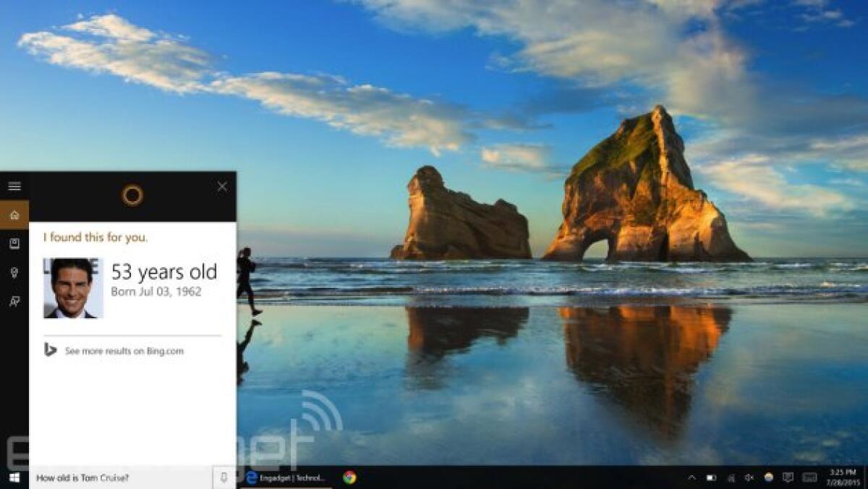Click the Bing logo next to results

[51, 351]
